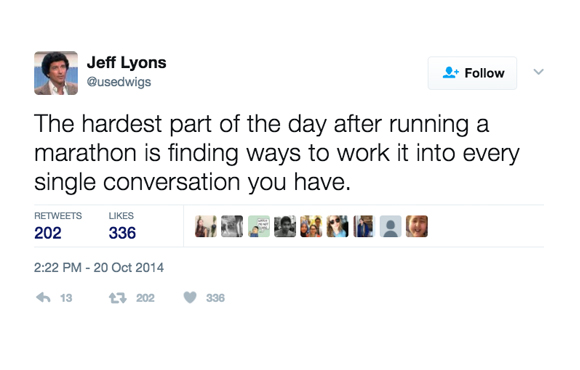580x370 pixels.
Task: Open the 2:22 PM - 20 Oct 2014 timestamp
Action: click(x=99, y=268)
